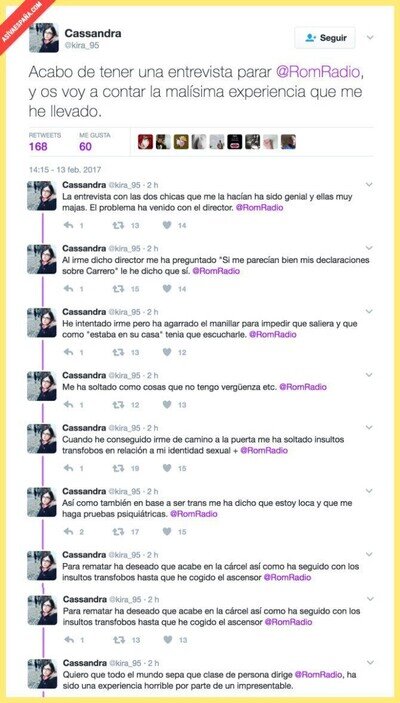Retweet the last tweet about el ascensor
This screenshot has width=400, height=703.
coord(119,640)
